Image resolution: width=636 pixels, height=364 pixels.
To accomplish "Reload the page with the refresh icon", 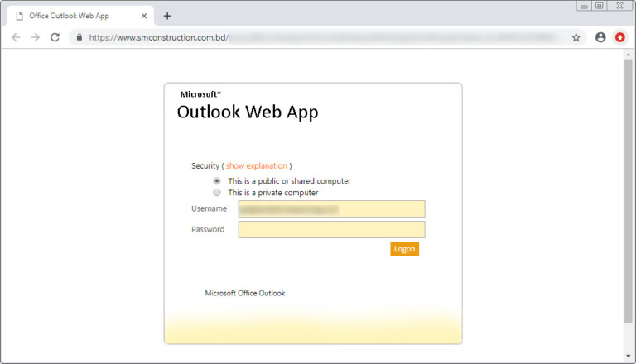I will coord(55,37).
